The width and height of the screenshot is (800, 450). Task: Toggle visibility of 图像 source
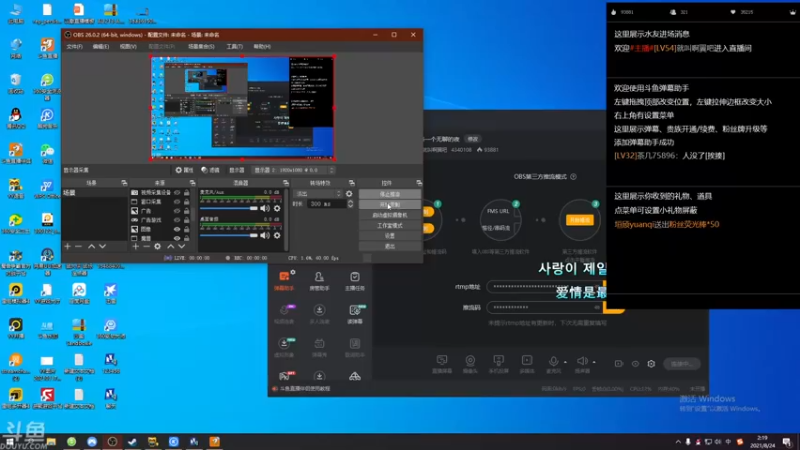pyautogui.click(x=177, y=229)
